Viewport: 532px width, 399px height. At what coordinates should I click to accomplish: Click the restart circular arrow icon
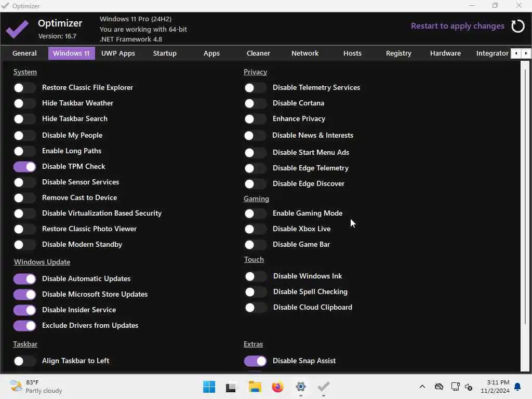pyautogui.click(x=518, y=26)
